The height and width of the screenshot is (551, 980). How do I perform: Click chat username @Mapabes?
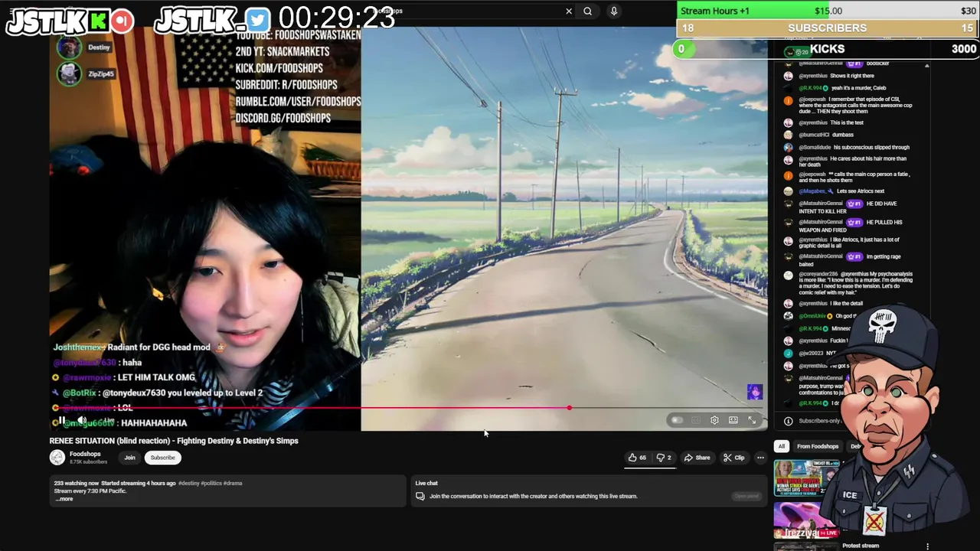point(813,191)
